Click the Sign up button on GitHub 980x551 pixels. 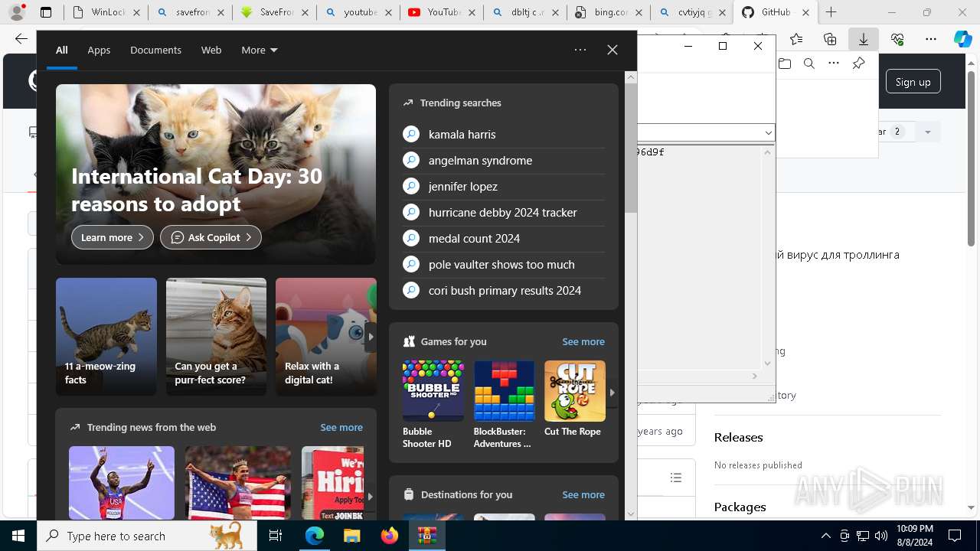913,82
